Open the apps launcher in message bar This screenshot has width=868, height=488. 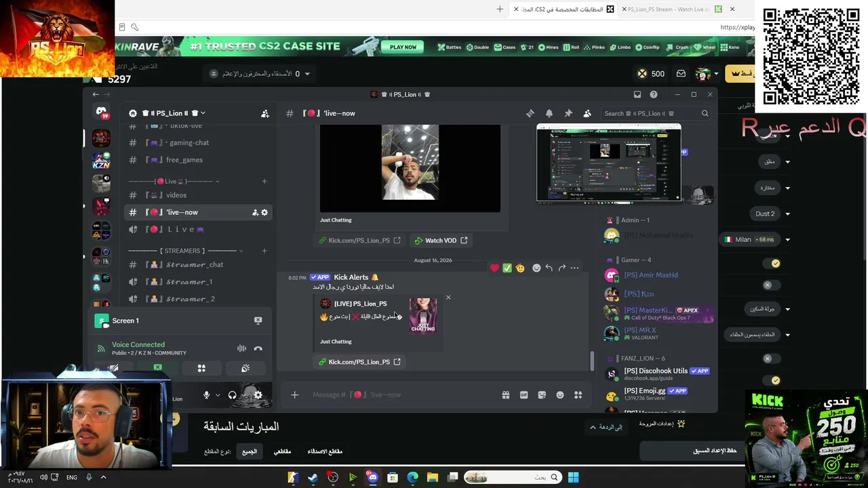pyautogui.click(x=578, y=394)
